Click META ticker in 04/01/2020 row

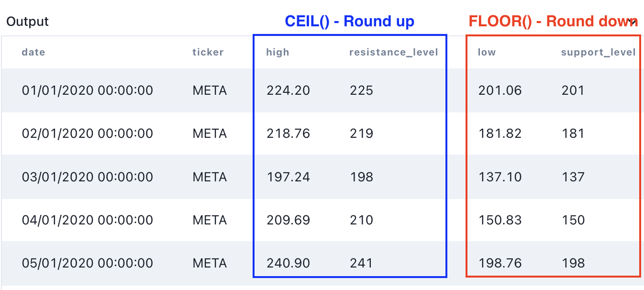(210, 220)
